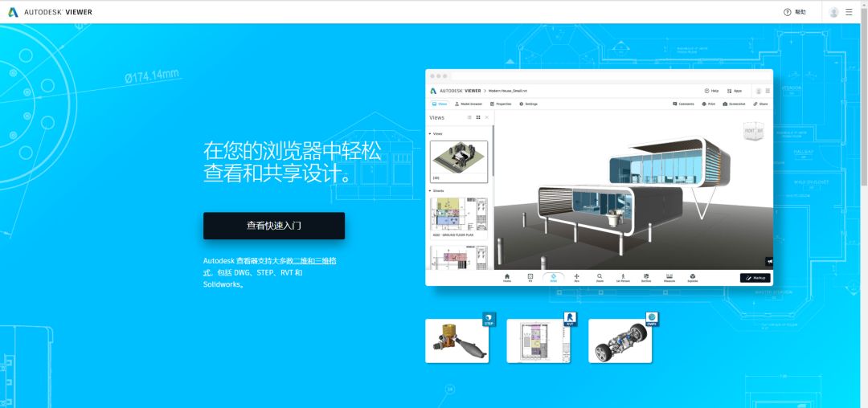Click the Markup button in preview
Image resolution: width=868 pixels, height=408 pixels.
[755, 278]
